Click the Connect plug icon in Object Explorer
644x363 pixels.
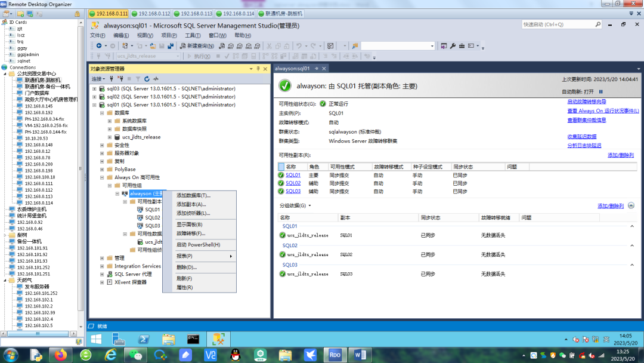click(x=112, y=79)
